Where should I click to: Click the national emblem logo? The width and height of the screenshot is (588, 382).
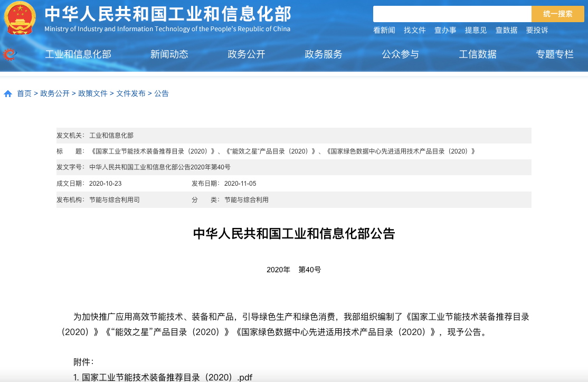(20, 18)
